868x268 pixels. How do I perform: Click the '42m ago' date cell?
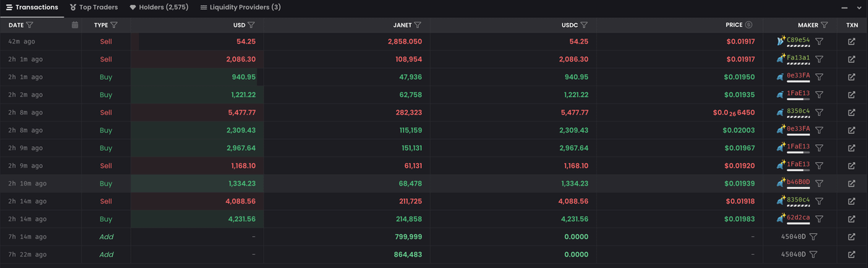(22, 42)
